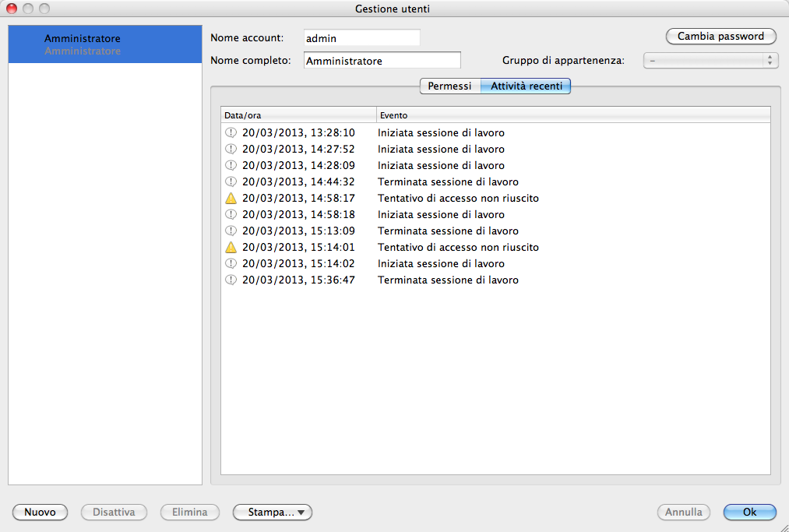Confirm with the Ok button
Image resolution: width=789 pixels, height=532 pixels.
coord(749,513)
